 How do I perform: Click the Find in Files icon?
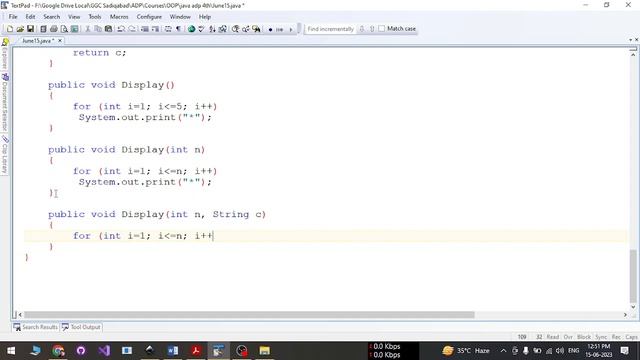256,29
